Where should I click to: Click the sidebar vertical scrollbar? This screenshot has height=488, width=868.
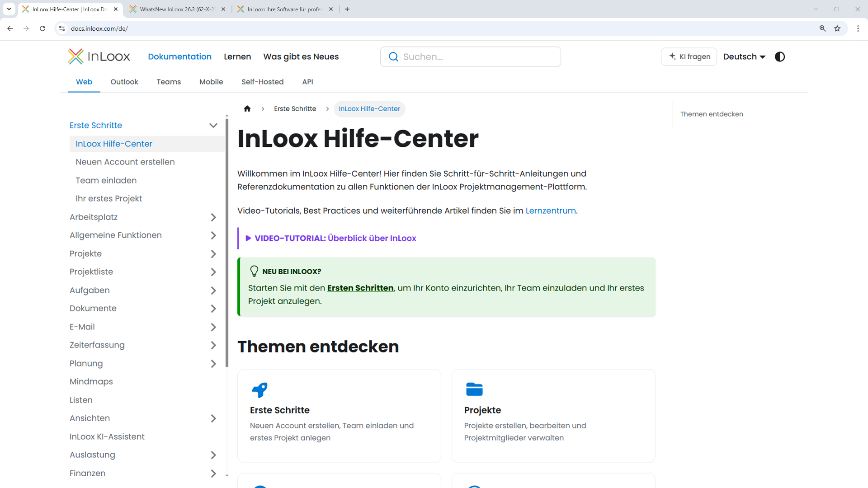227,243
